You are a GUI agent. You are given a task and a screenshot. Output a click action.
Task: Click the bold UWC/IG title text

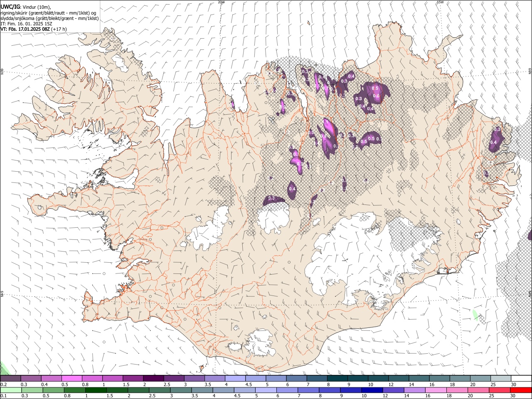tap(10, 7)
